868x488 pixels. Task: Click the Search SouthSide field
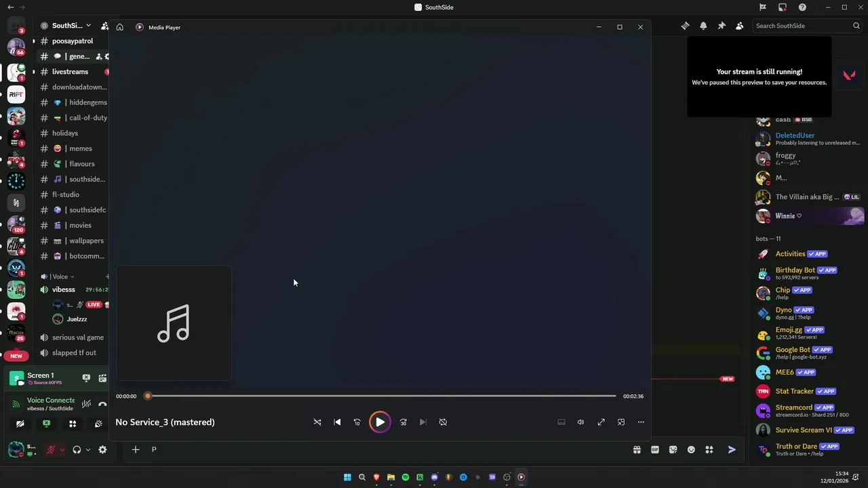tap(807, 26)
